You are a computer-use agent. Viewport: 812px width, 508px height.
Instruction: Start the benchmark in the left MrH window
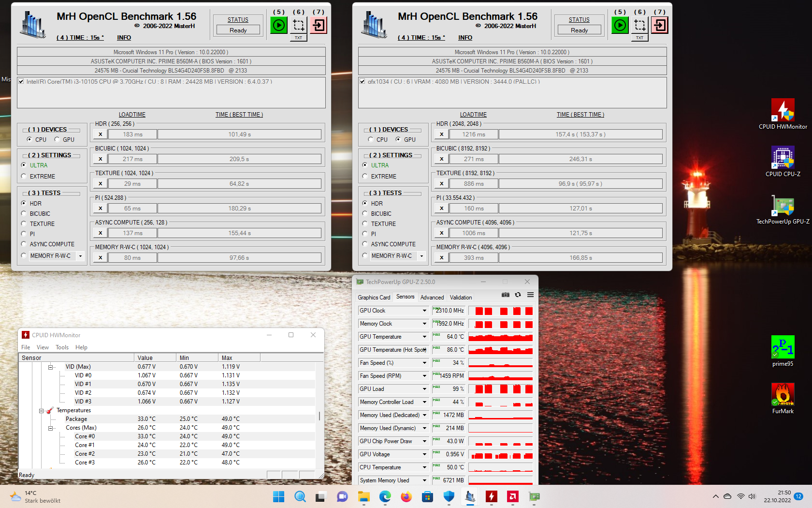[x=279, y=25]
